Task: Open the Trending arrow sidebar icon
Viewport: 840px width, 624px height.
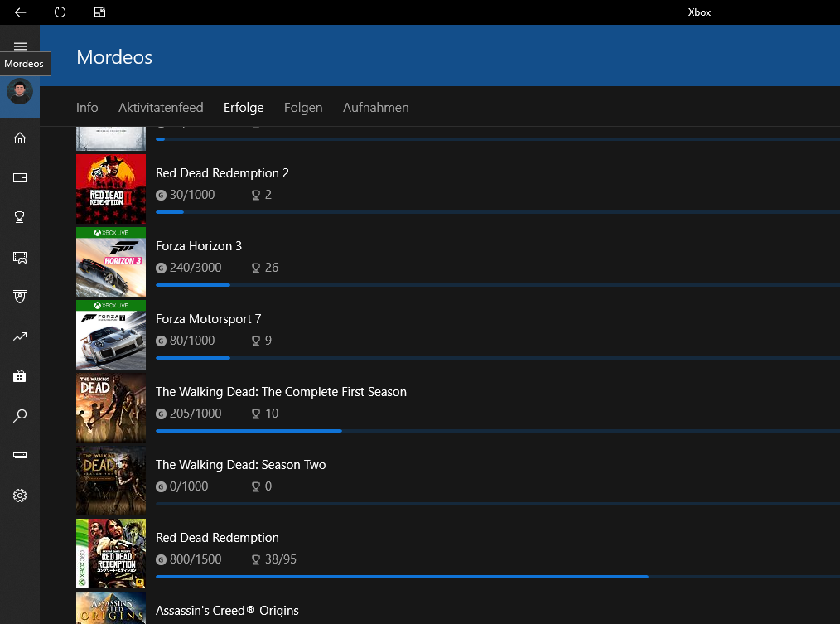Action: coord(20,336)
